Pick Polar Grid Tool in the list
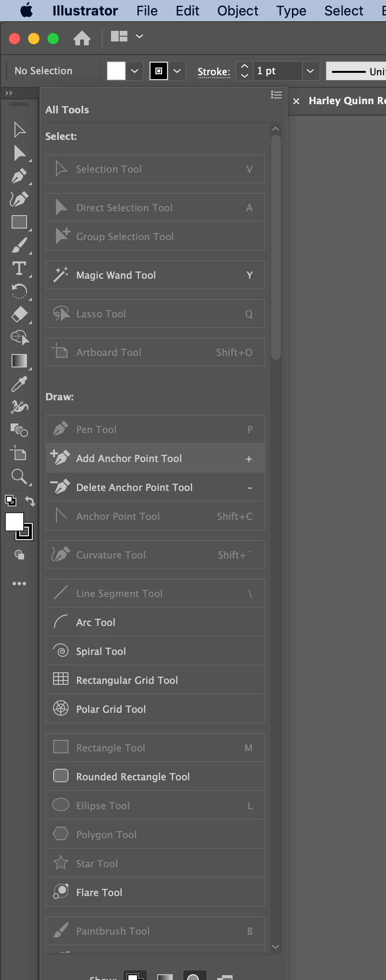Viewport: 386px width, 980px height. pyautogui.click(x=155, y=709)
